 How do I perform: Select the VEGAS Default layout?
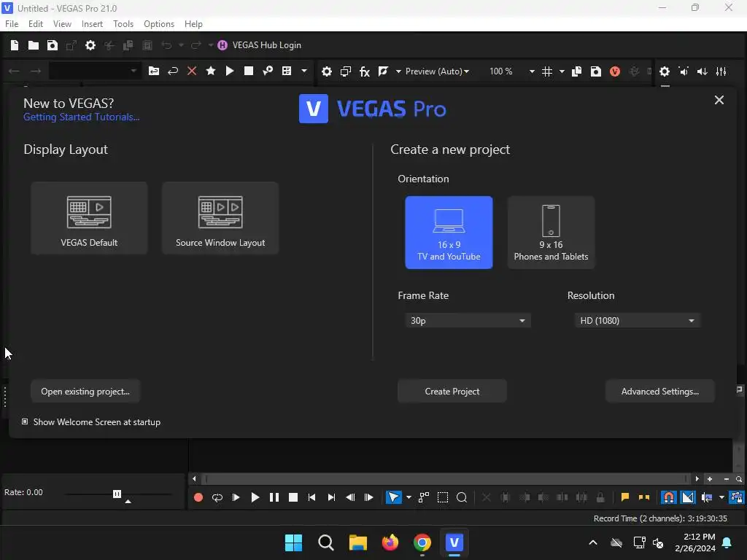click(89, 218)
